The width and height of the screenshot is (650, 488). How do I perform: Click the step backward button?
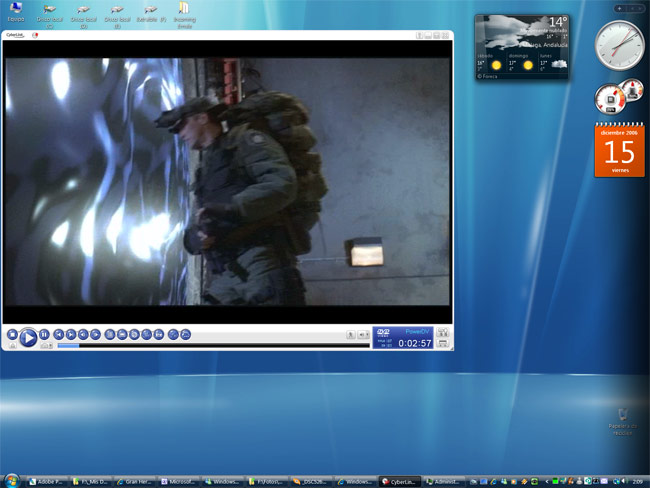pos(83,334)
